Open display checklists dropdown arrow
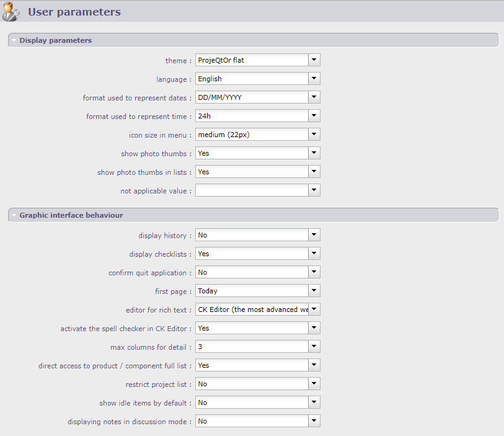 (x=314, y=254)
